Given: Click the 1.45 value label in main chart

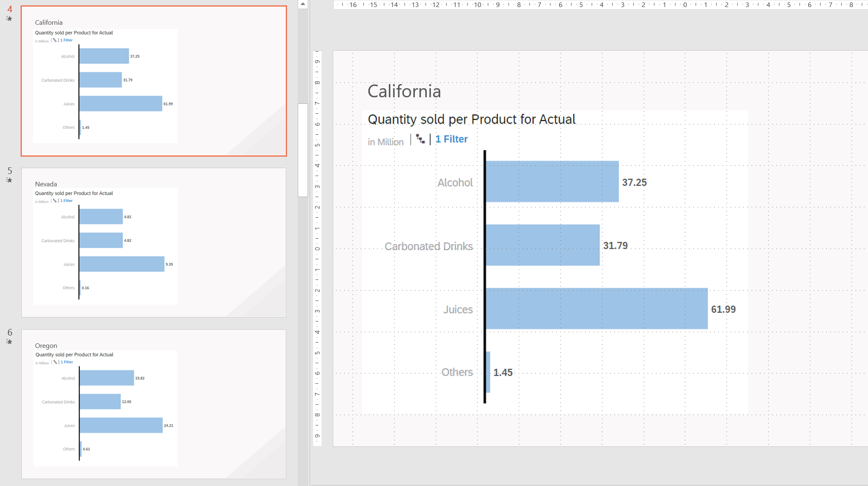Looking at the screenshot, I should (x=503, y=373).
